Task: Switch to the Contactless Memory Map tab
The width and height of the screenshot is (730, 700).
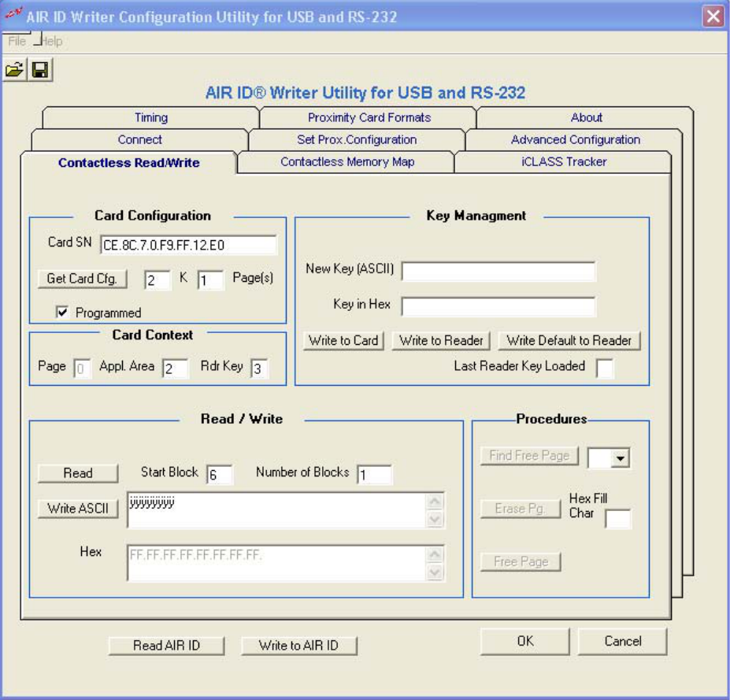Action: pos(346,161)
